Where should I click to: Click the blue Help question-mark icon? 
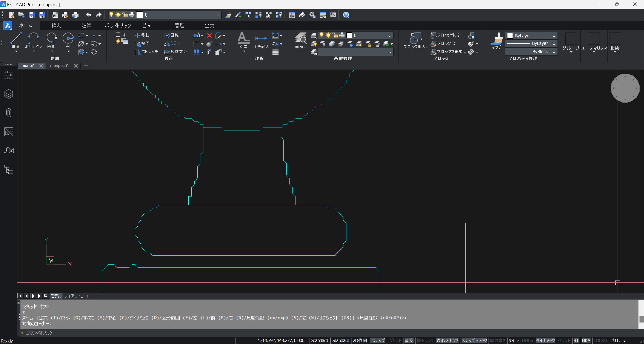346,15
